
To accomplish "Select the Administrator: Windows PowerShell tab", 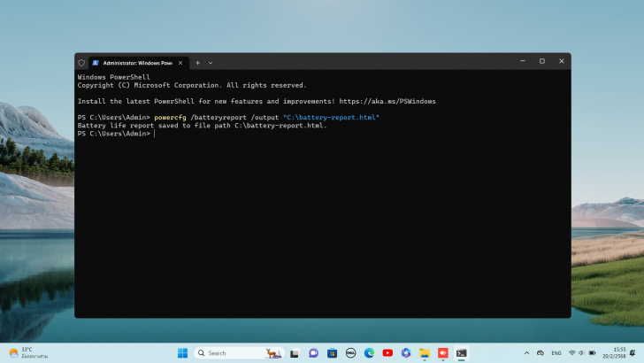I will click(138, 63).
